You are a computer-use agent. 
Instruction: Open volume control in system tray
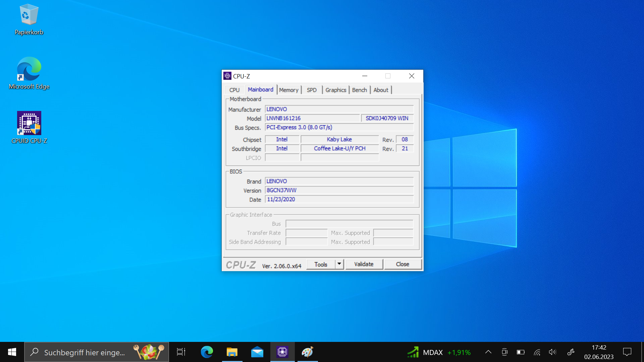point(552,352)
